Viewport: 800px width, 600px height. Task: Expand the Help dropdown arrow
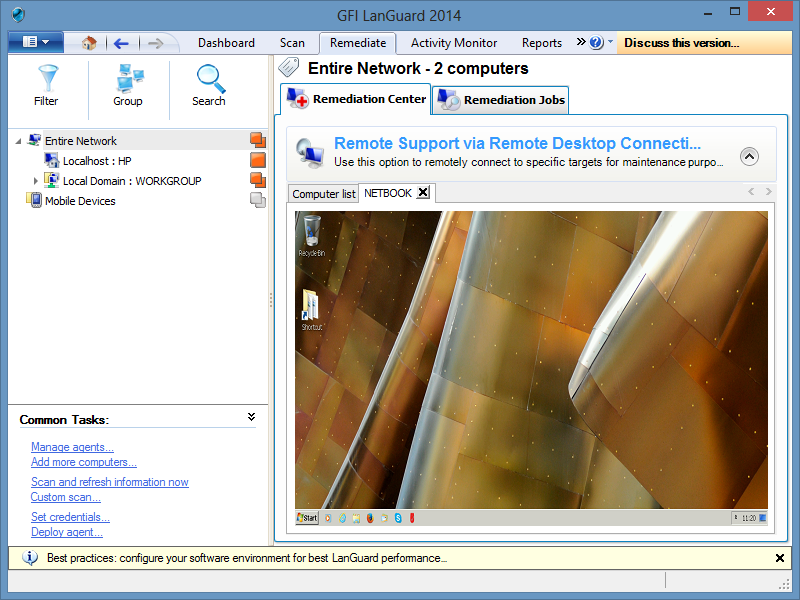(610, 42)
